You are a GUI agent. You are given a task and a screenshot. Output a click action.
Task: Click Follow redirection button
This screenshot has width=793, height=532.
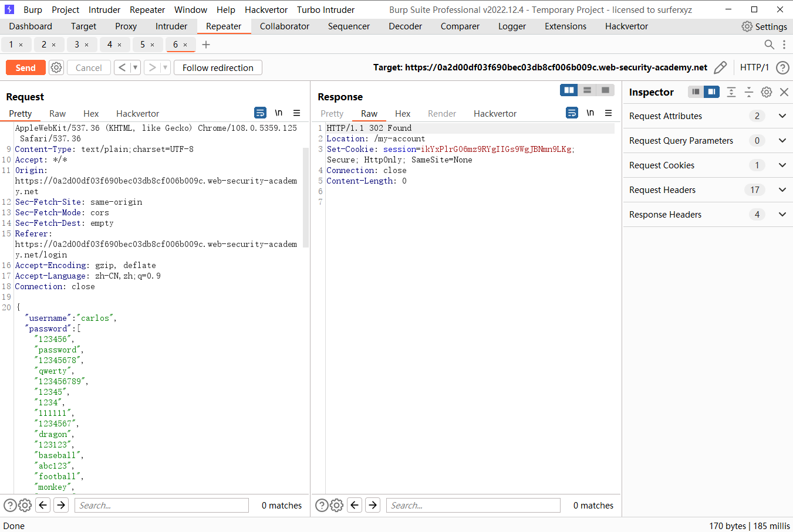[218, 67]
